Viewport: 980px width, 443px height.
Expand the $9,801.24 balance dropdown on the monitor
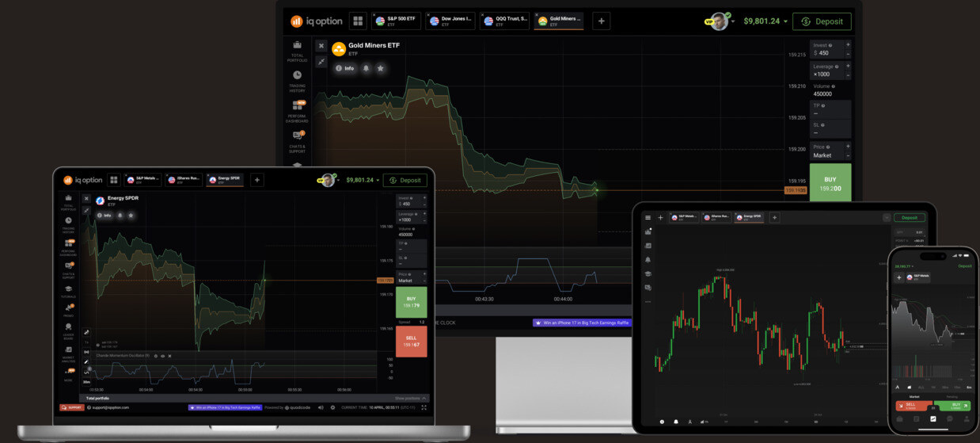[765, 21]
